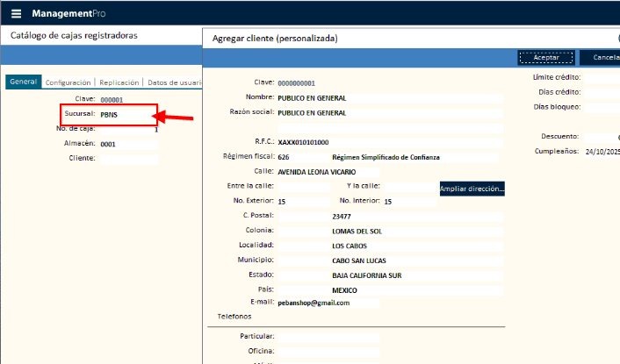The height and width of the screenshot is (364, 620).
Task: Click the Almacén field showing 0001
Action: tap(127, 145)
